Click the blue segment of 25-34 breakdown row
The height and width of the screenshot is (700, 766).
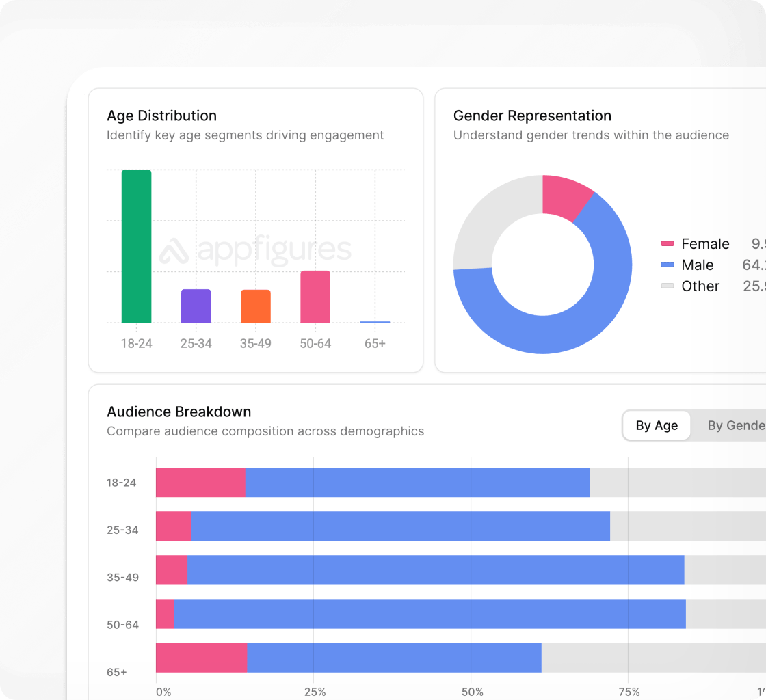[x=401, y=526]
